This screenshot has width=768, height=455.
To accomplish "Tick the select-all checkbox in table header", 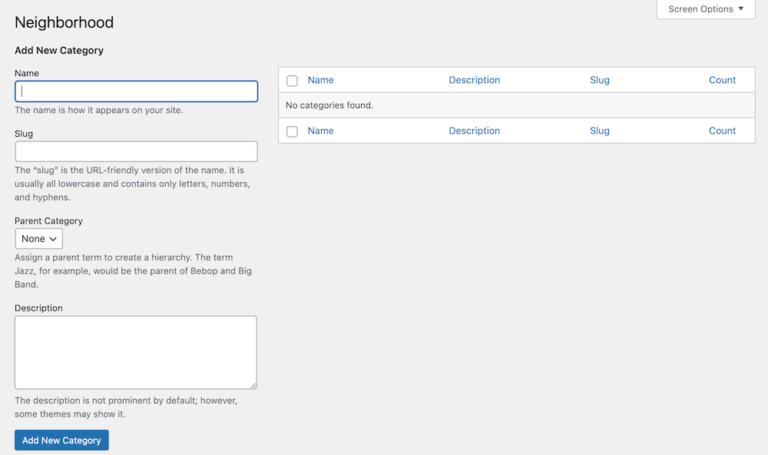I will (292, 81).
